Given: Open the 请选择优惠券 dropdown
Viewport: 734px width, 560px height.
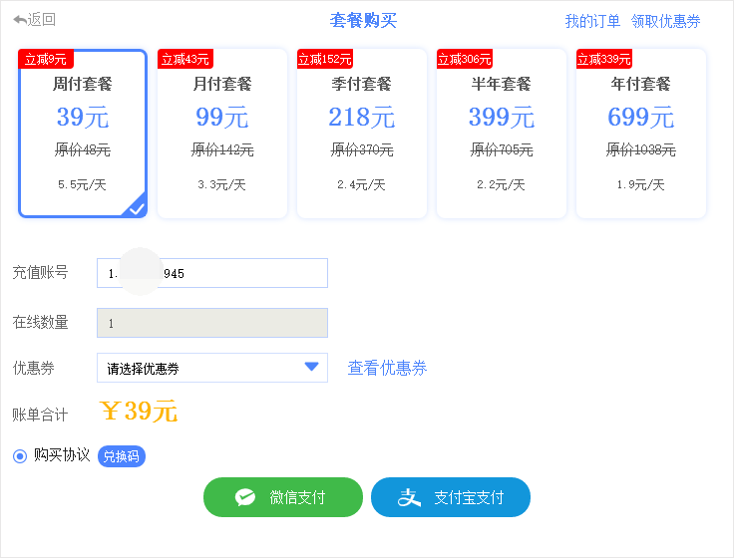Looking at the screenshot, I should (x=212, y=368).
